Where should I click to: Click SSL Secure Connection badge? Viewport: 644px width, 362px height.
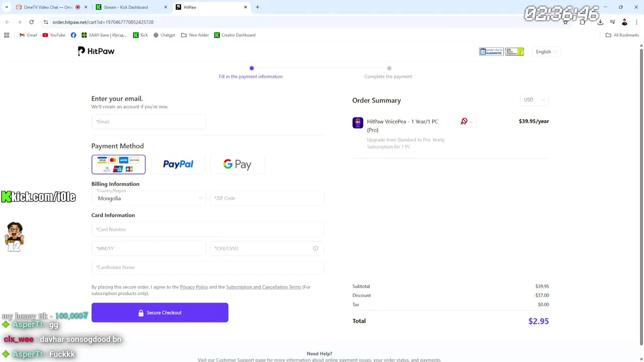pyautogui.click(x=514, y=52)
